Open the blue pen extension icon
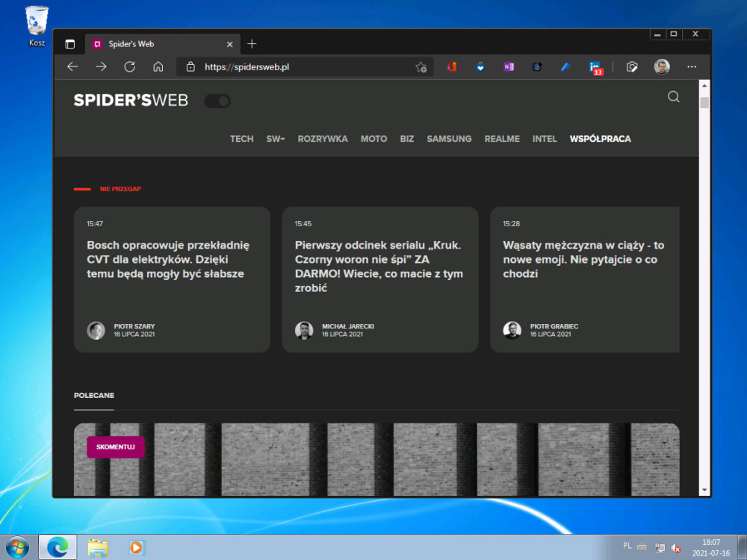 565,66
